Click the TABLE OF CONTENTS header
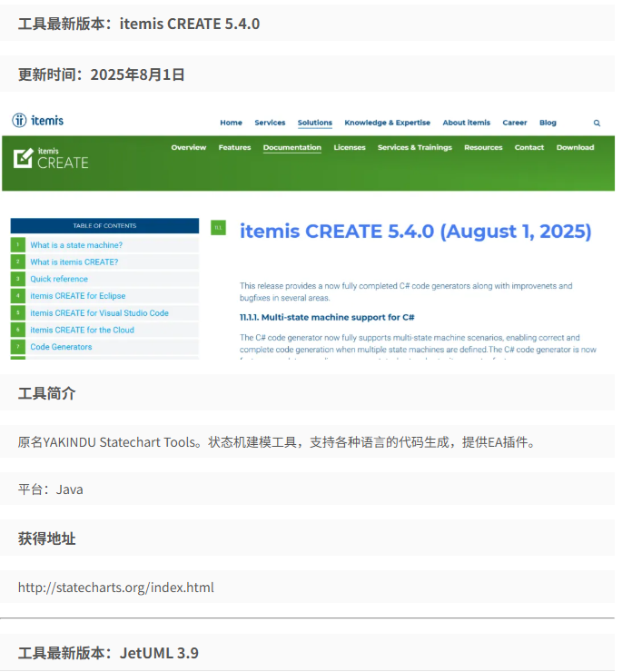632x672 pixels. point(104,225)
